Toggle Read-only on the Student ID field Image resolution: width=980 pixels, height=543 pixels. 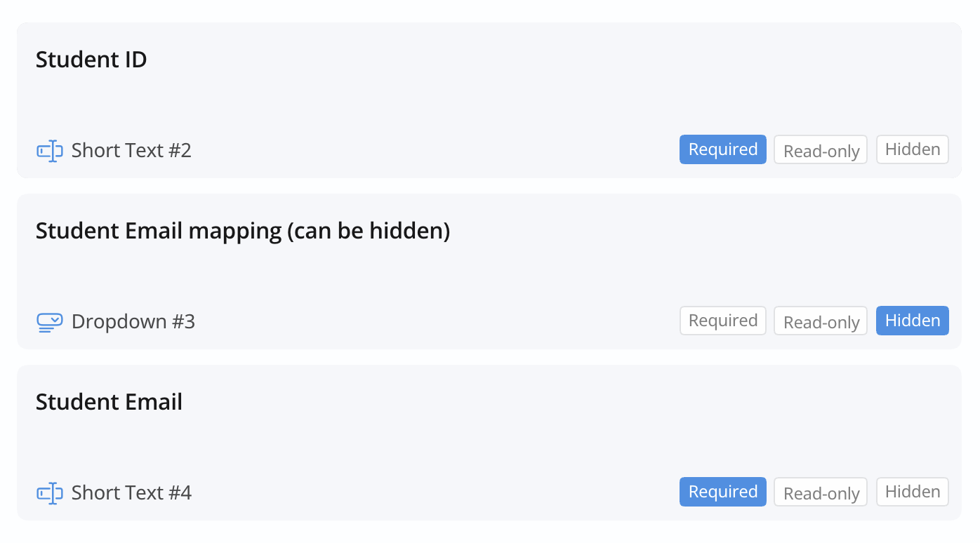coord(821,150)
